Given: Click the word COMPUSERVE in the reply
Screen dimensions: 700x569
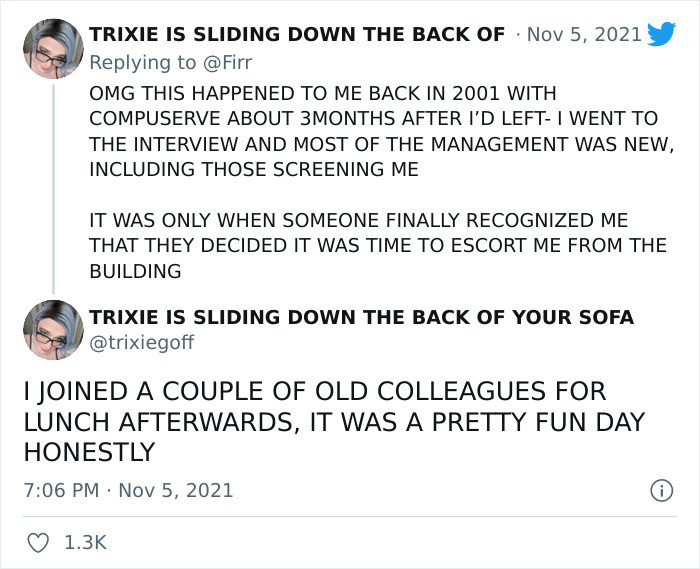Looking at the screenshot, I should click(x=154, y=119).
